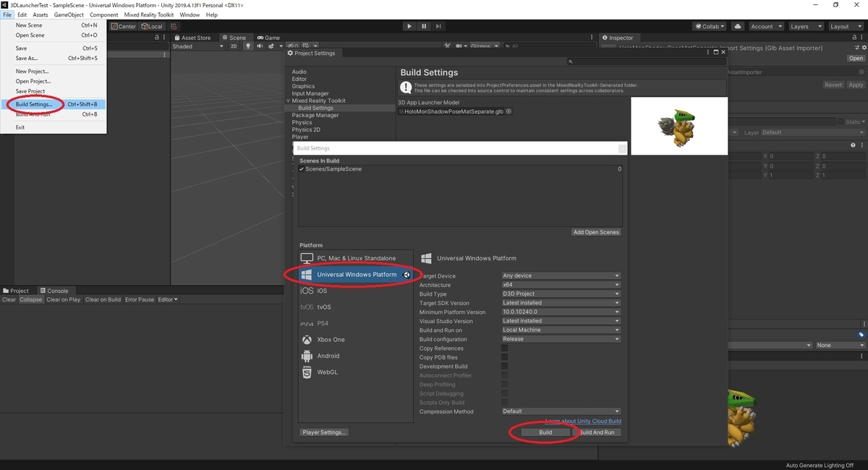Click the Open button in the Inspector
Image resolution: width=868 pixels, height=470 pixels.
856,59
